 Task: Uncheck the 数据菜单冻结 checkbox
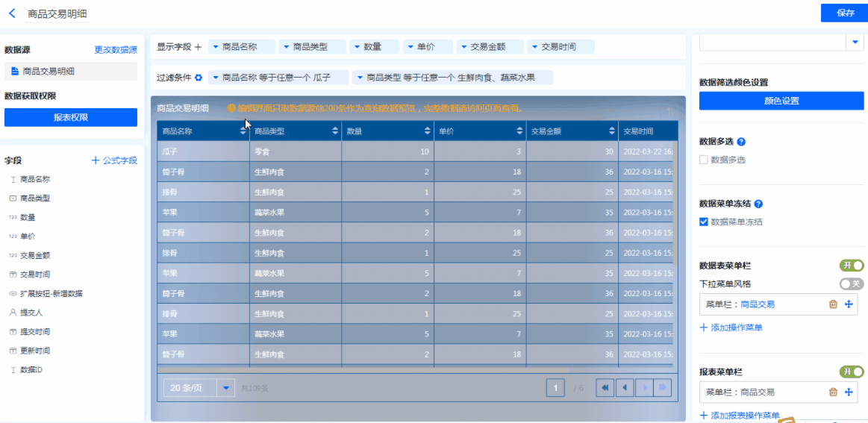click(x=704, y=222)
